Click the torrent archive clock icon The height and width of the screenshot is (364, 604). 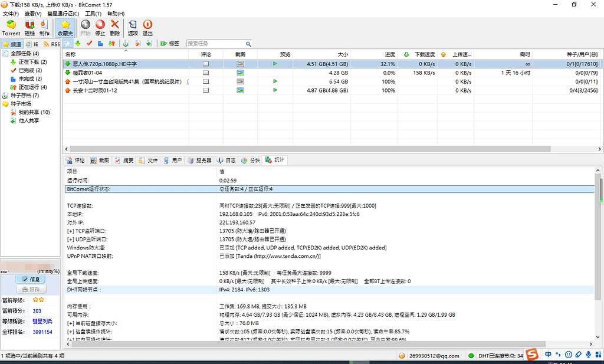coord(126,44)
